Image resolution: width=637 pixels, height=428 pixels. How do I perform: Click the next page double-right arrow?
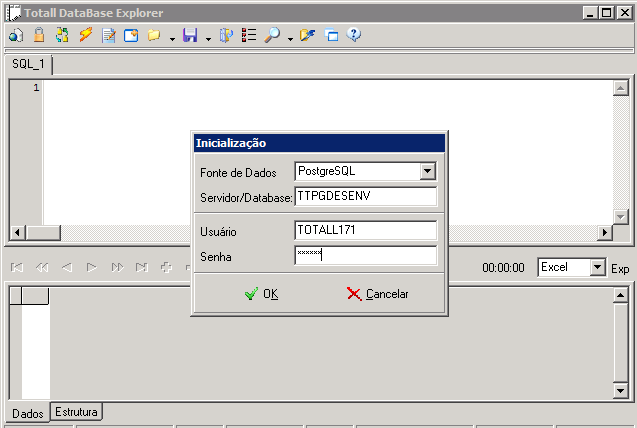coord(117,267)
